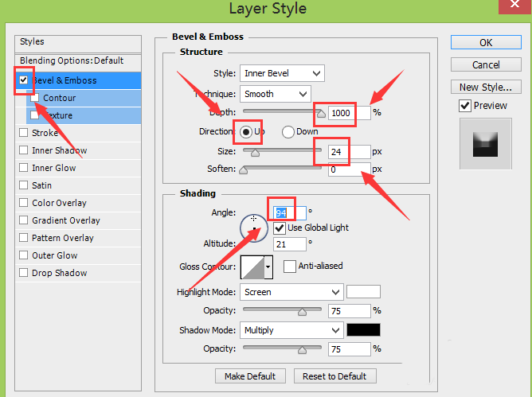Viewport: 532px width, 397px height.
Task: Close the Layer Style dialog
Action: point(515,5)
